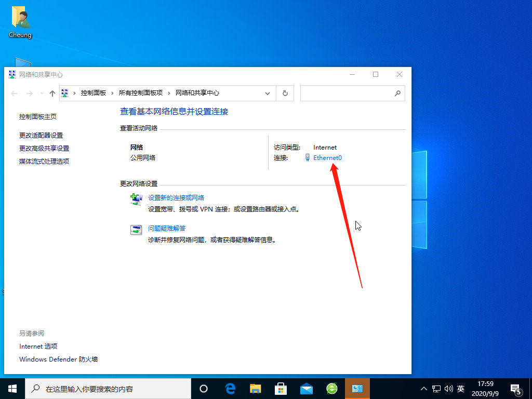
Task: Open the Windows Start menu
Action: pyautogui.click(x=12, y=389)
